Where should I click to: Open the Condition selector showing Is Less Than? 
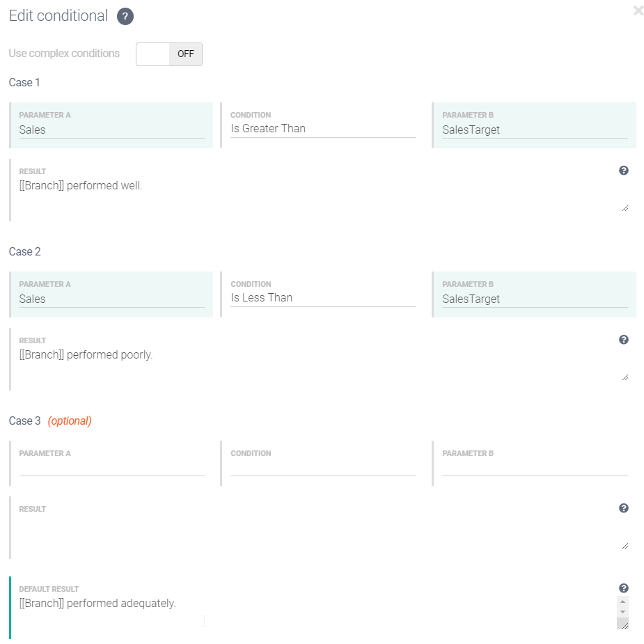(x=322, y=298)
